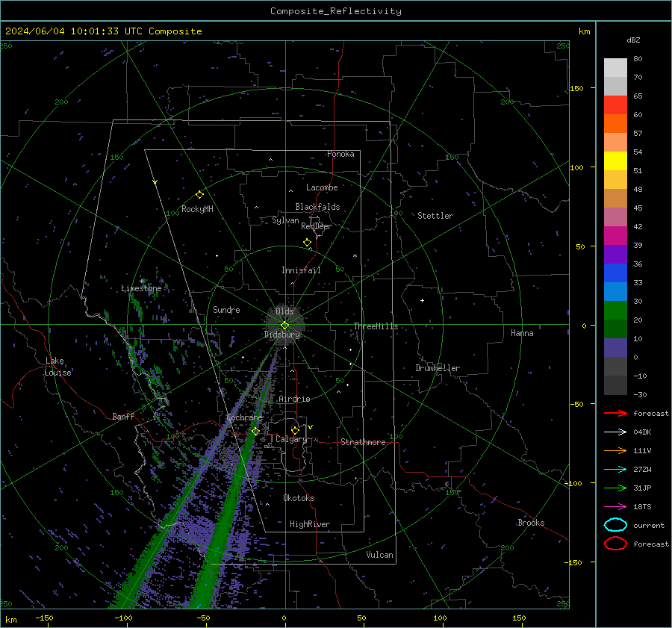Click the Calgary city label
The width and height of the screenshot is (672, 628).
pos(291,439)
